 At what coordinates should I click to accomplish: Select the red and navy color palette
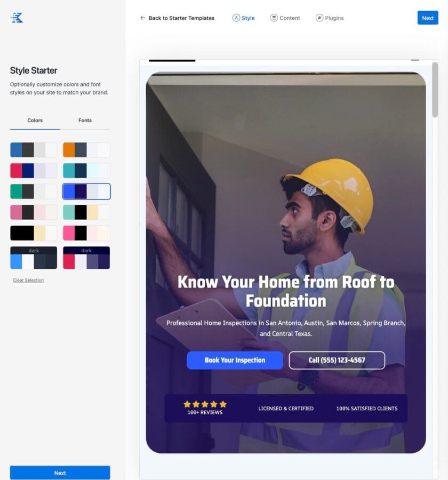point(34,171)
